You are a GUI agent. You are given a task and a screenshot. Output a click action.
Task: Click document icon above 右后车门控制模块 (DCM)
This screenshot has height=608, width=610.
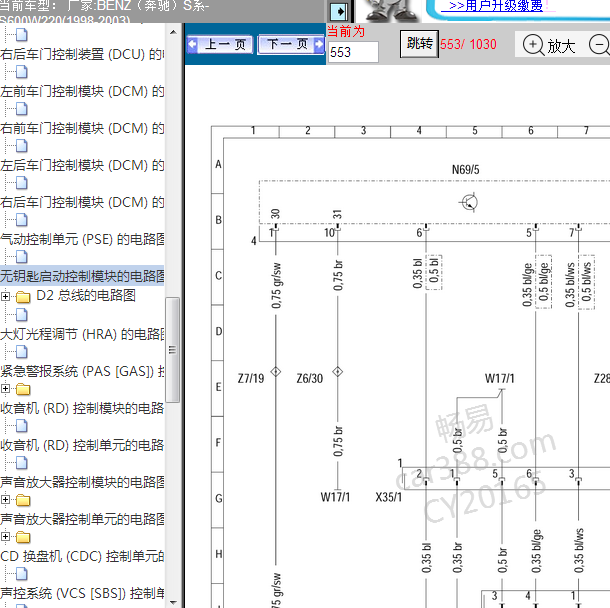click(22, 183)
